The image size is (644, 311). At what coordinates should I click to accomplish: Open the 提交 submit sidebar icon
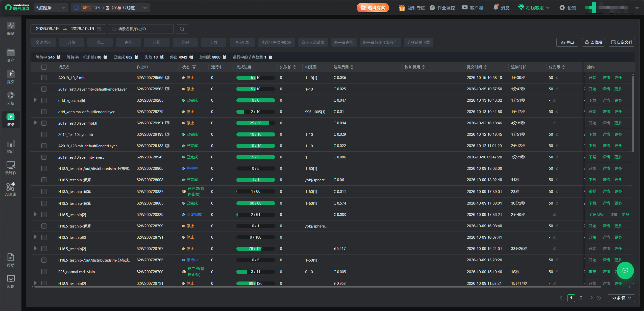(11, 77)
